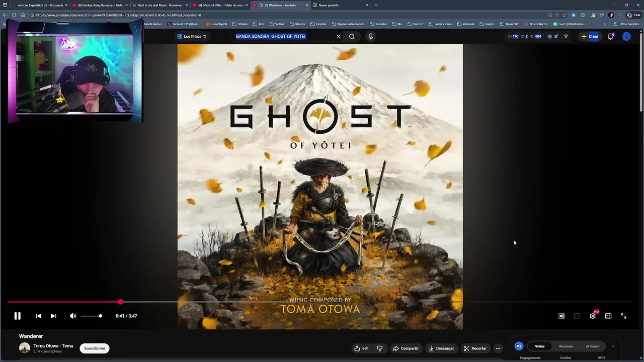Click the Ghost of Yōtei album artwork
This screenshot has height=362, width=644.
tap(320, 187)
